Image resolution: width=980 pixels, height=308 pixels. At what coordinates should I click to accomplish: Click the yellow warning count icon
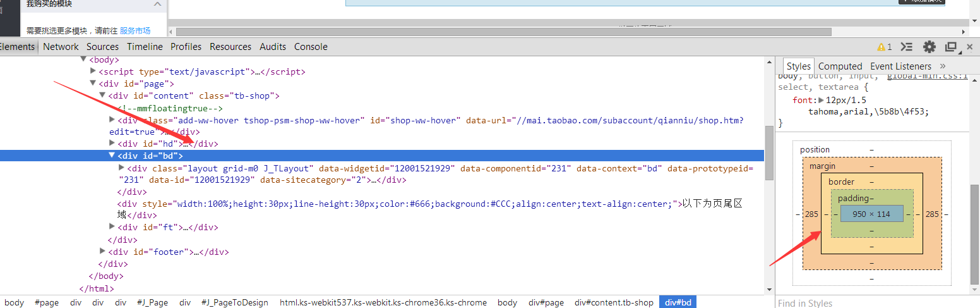(x=884, y=47)
